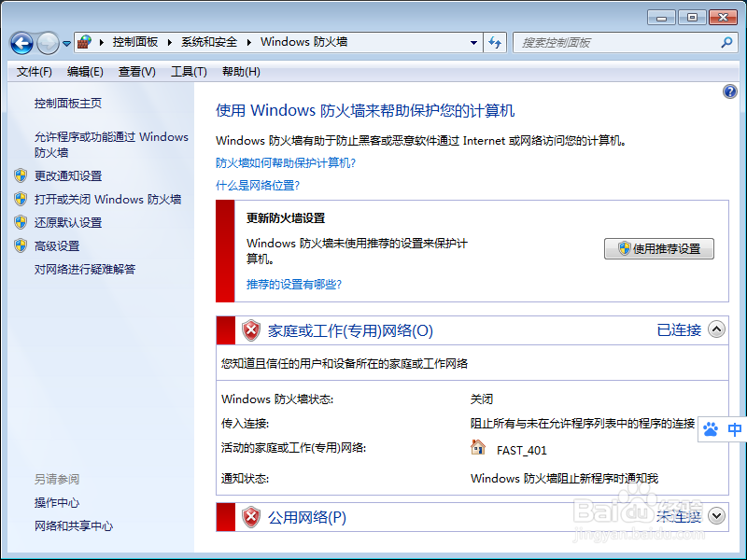
Task: Click the Windows 防火墙状态: label
Action: [277, 399]
